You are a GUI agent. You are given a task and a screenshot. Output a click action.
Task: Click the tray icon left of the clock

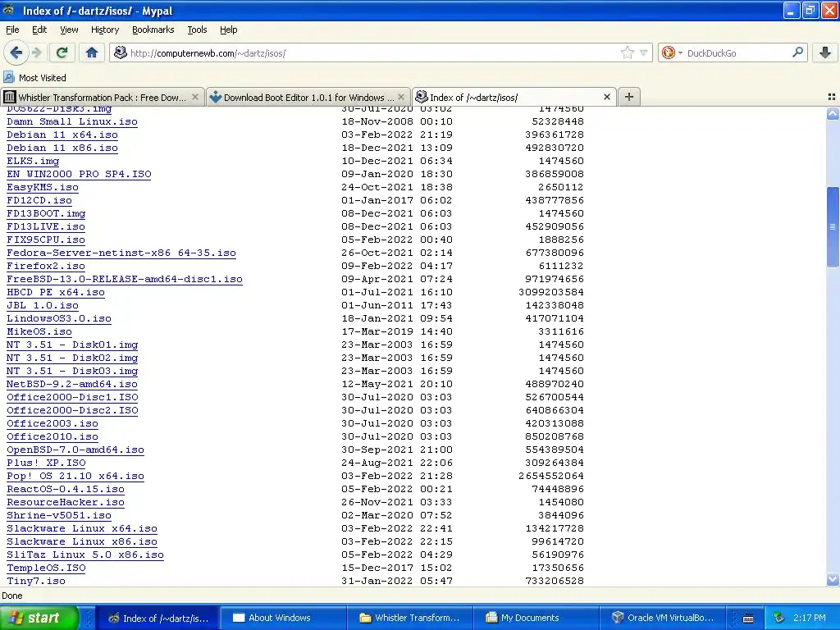(779, 618)
